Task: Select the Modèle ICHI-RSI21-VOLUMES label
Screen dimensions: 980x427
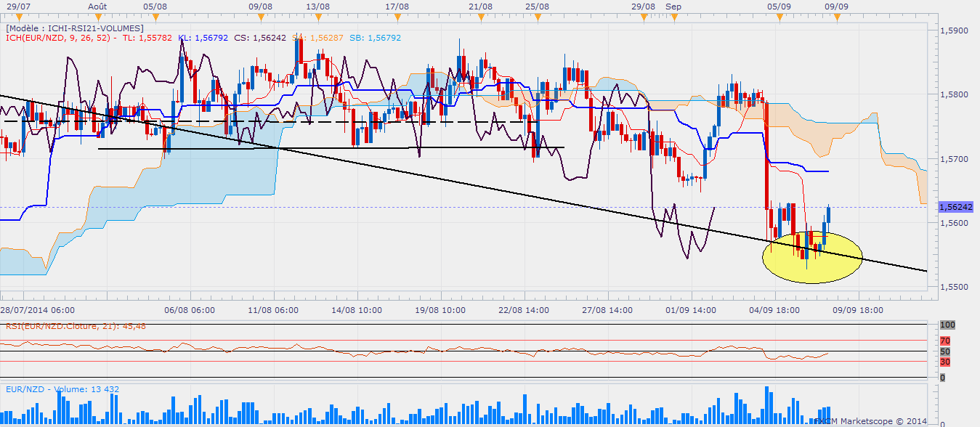Action: 75,28
